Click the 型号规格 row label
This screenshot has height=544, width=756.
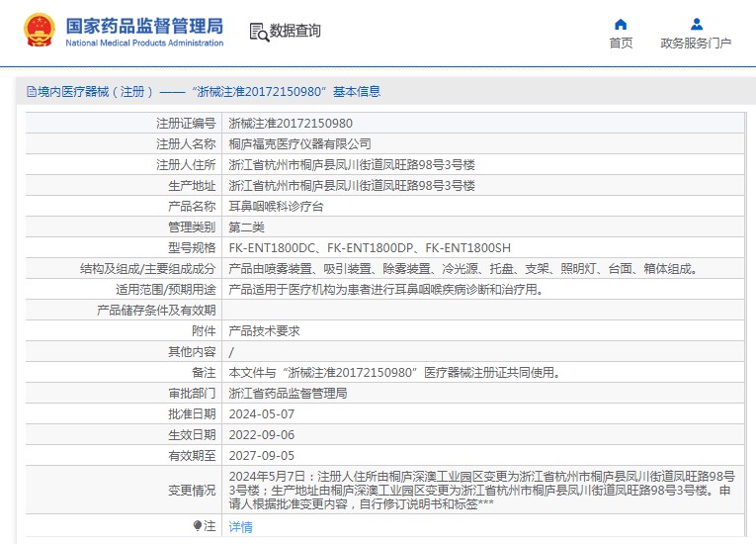point(192,247)
